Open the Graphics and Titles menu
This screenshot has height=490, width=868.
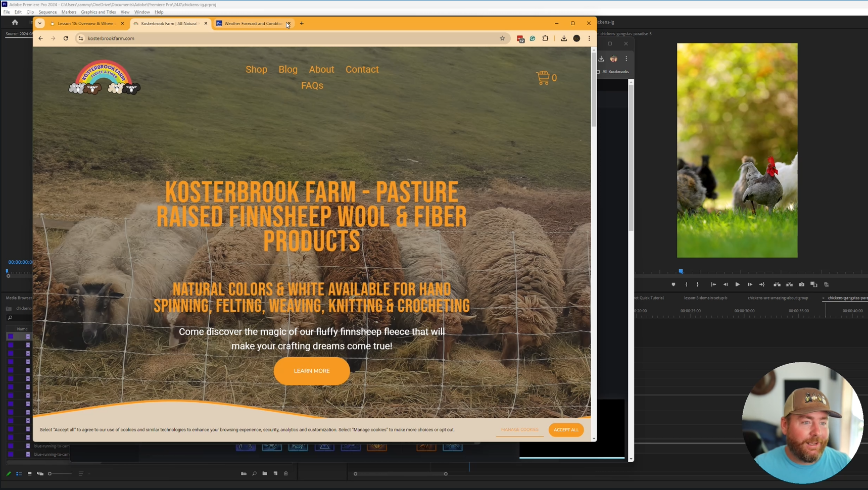[99, 12]
